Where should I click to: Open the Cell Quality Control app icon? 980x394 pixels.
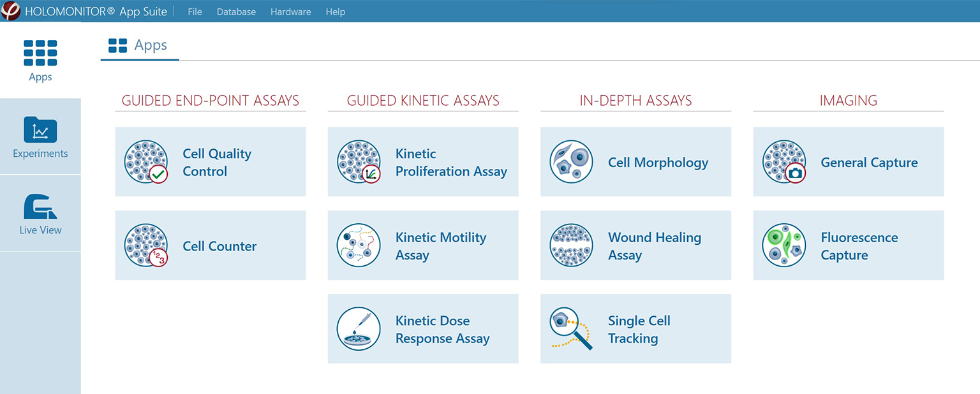[x=146, y=161]
